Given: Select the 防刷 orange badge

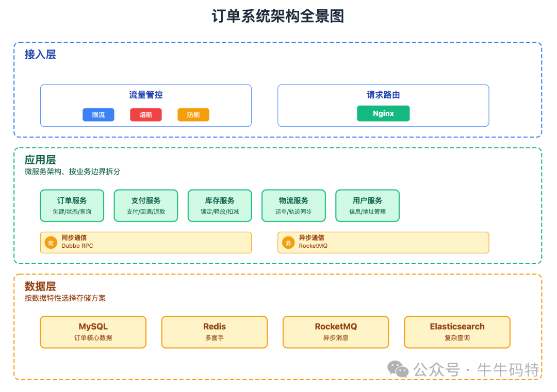Looking at the screenshot, I should [193, 114].
